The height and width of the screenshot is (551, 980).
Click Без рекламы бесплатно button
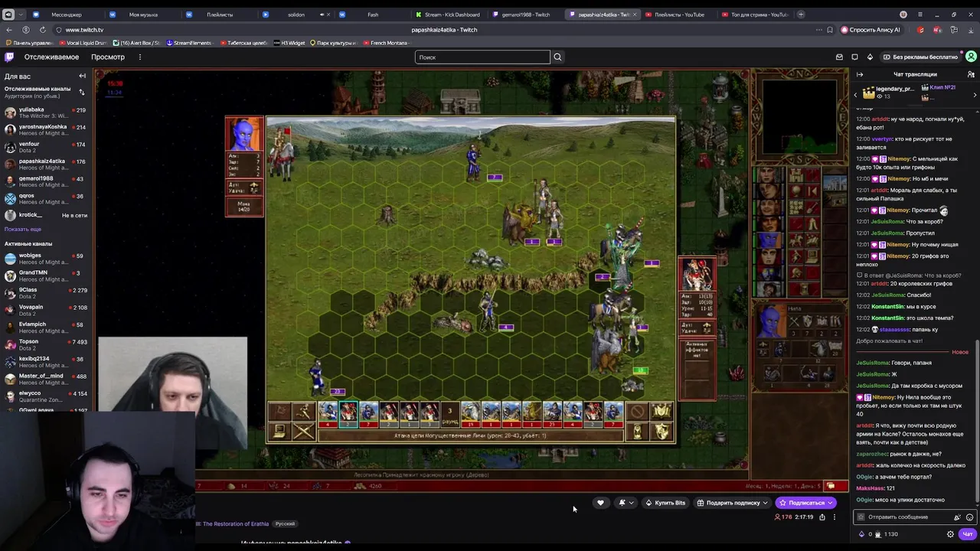coord(920,57)
